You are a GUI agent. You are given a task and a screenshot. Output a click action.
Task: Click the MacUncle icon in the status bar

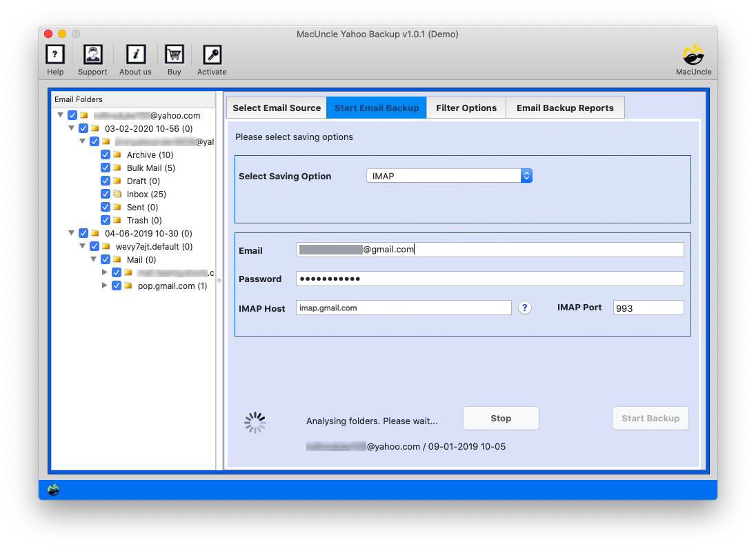coord(53,490)
